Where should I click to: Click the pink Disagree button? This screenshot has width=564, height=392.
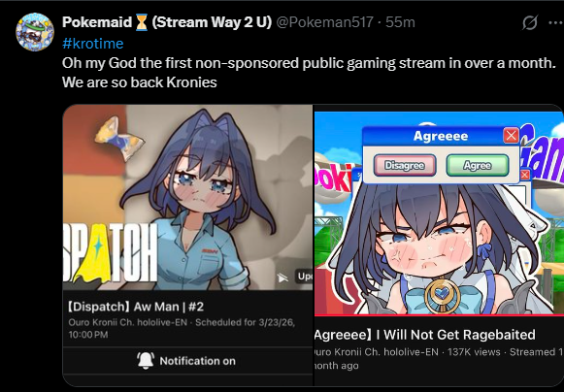pos(405,165)
